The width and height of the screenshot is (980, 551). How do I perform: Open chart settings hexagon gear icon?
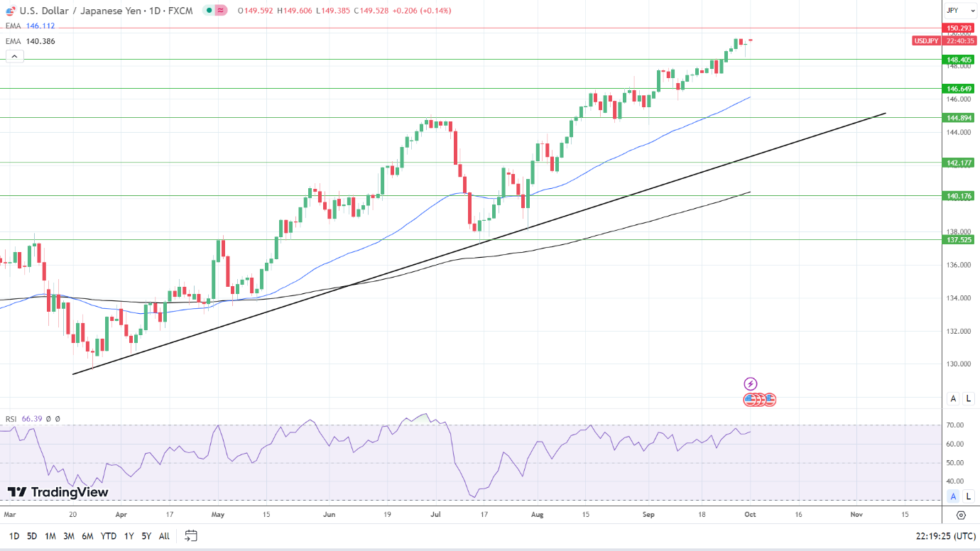[x=961, y=515]
